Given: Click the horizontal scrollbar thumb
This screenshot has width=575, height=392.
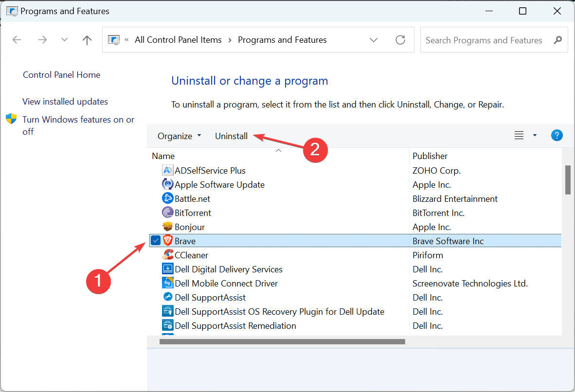Looking at the screenshot, I should point(282,341).
